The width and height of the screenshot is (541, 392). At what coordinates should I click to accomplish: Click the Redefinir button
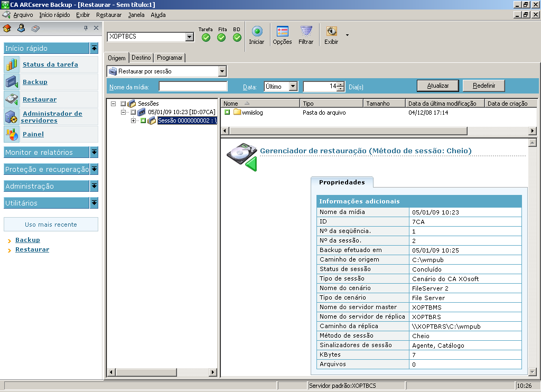click(x=483, y=86)
